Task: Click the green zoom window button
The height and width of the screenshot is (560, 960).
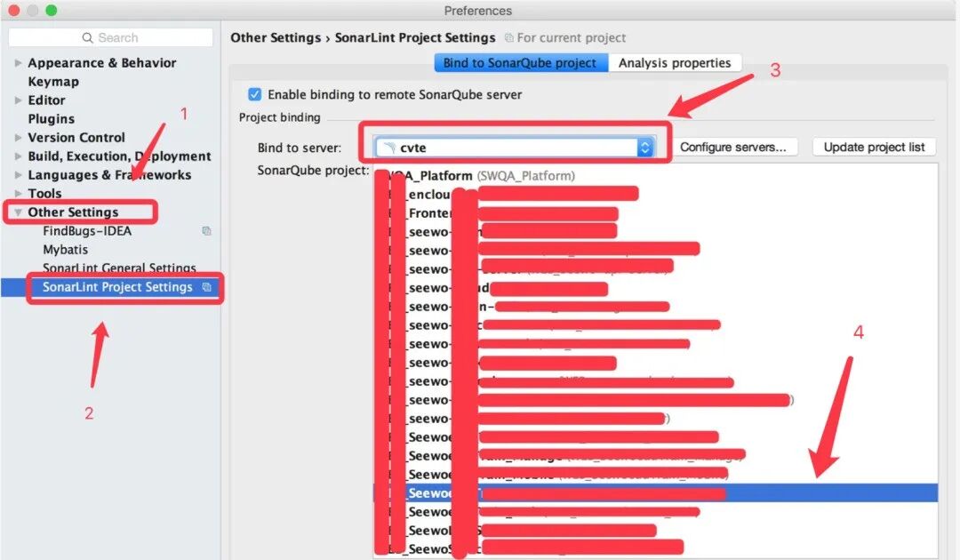Action: click(x=52, y=11)
